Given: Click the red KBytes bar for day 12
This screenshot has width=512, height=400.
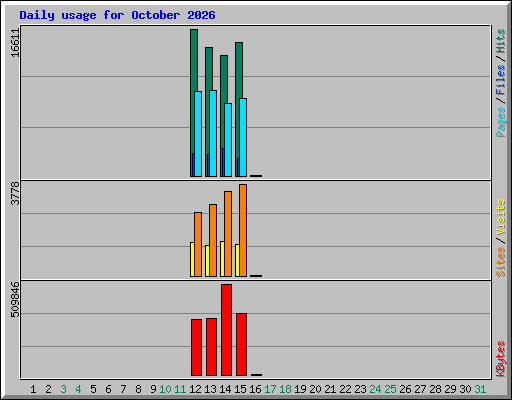Looking at the screenshot, I should pos(196,347).
